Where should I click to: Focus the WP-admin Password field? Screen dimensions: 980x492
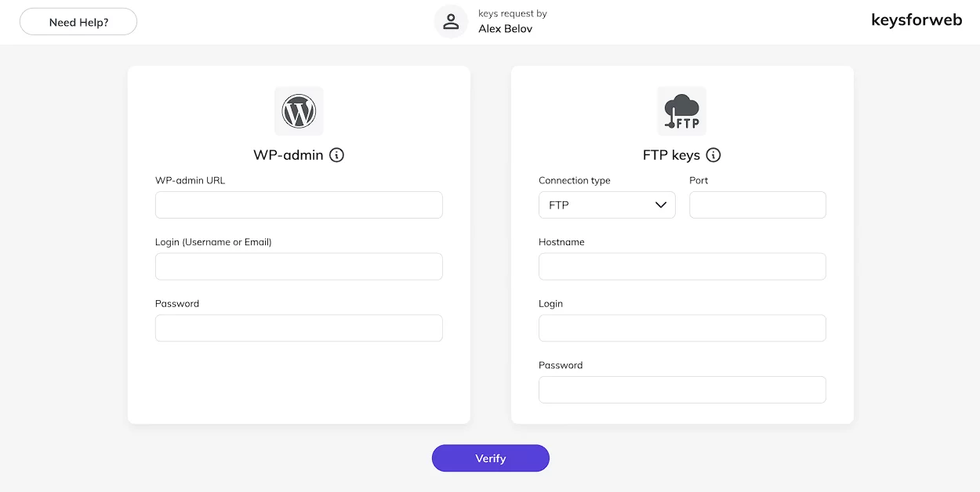pos(299,328)
